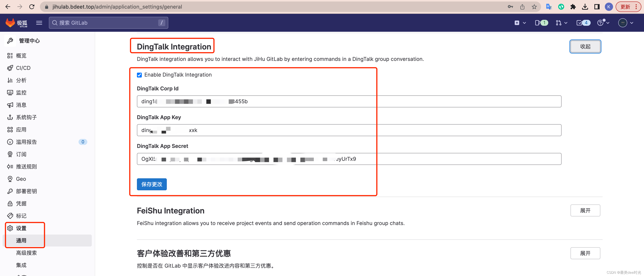
Task: Reload the page with refresh icon
Action: click(32, 7)
